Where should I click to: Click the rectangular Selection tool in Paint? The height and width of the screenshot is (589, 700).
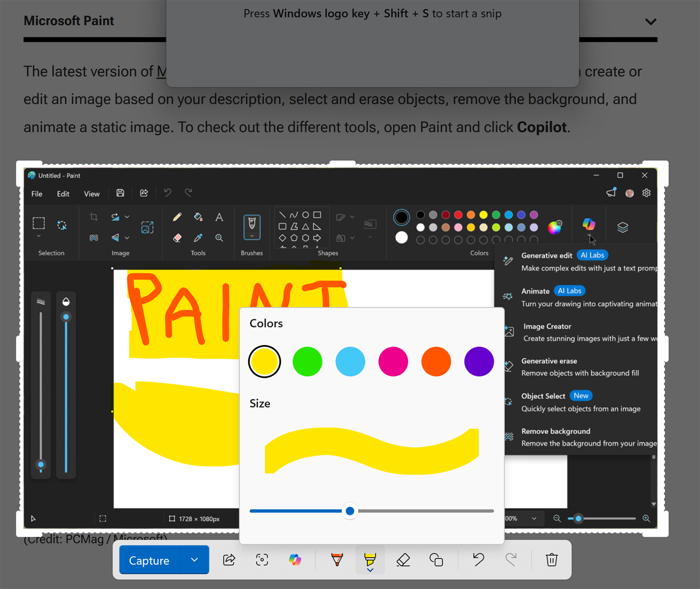click(x=39, y=223)
